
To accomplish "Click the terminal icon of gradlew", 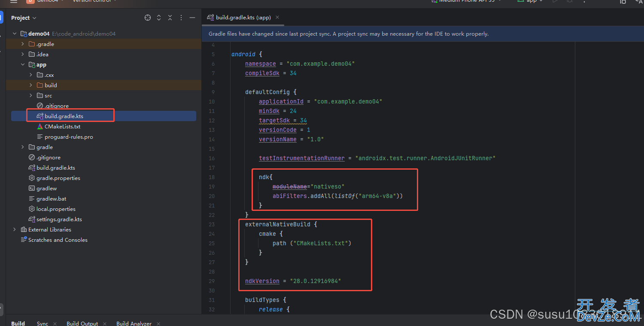I will click(32, 189).
